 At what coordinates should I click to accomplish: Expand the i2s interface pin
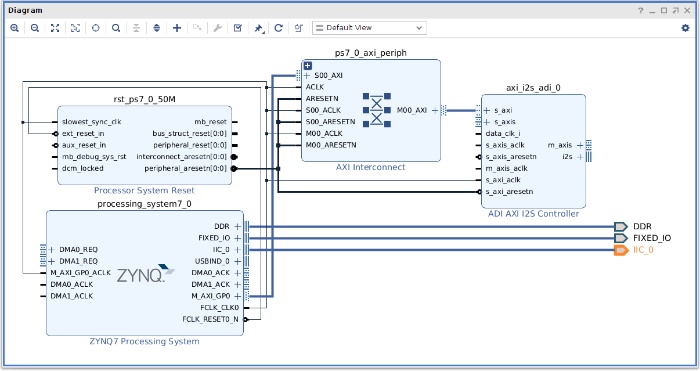(580, 157)
